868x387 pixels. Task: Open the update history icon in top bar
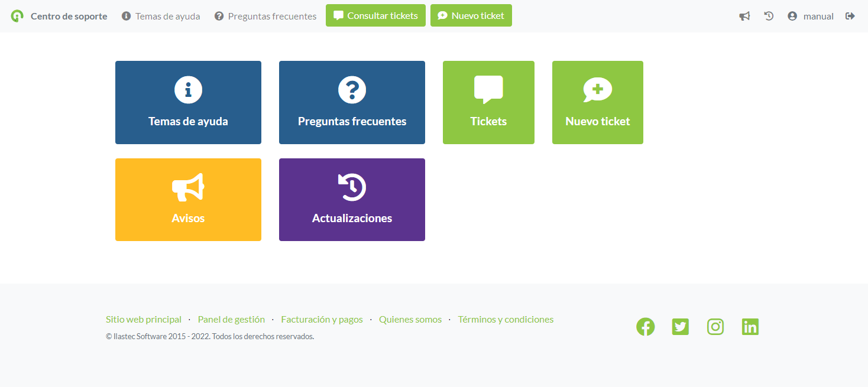pyautogui.click(x=769, y=17)
